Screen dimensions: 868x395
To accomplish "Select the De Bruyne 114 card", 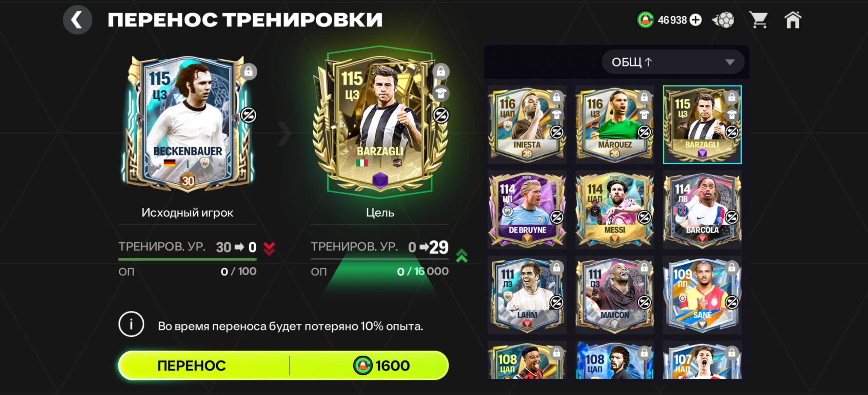I will coord(527,210).
